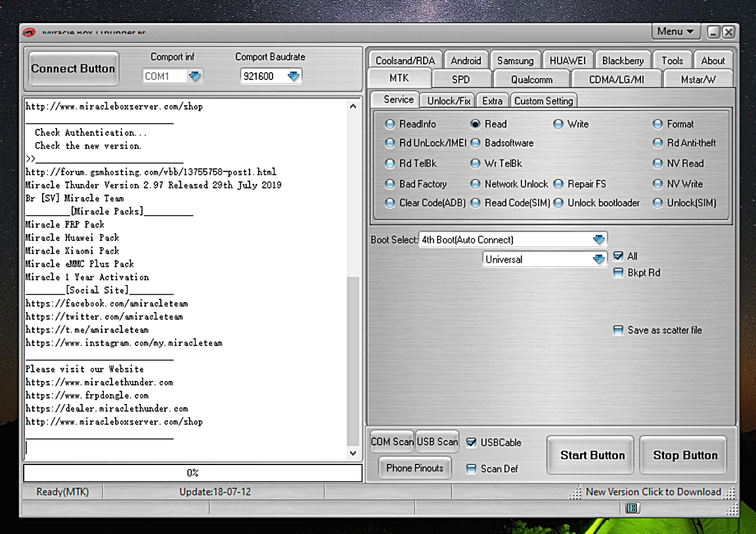The width and height of the screenshot is (756, 534).
Task: Click New Version Click to Download
Action: pyautogui.click(x=653, y=492)
